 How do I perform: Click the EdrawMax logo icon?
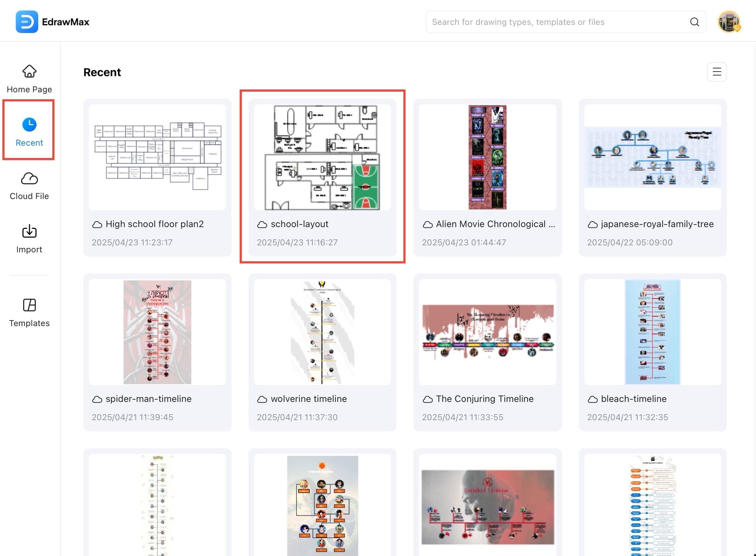point(27,22)
